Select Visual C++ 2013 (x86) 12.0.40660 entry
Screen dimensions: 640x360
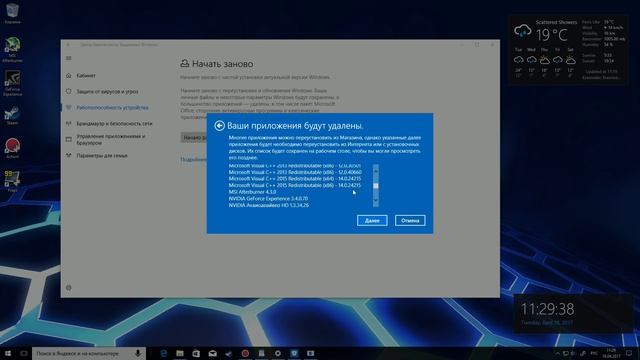tap(295, 172)
